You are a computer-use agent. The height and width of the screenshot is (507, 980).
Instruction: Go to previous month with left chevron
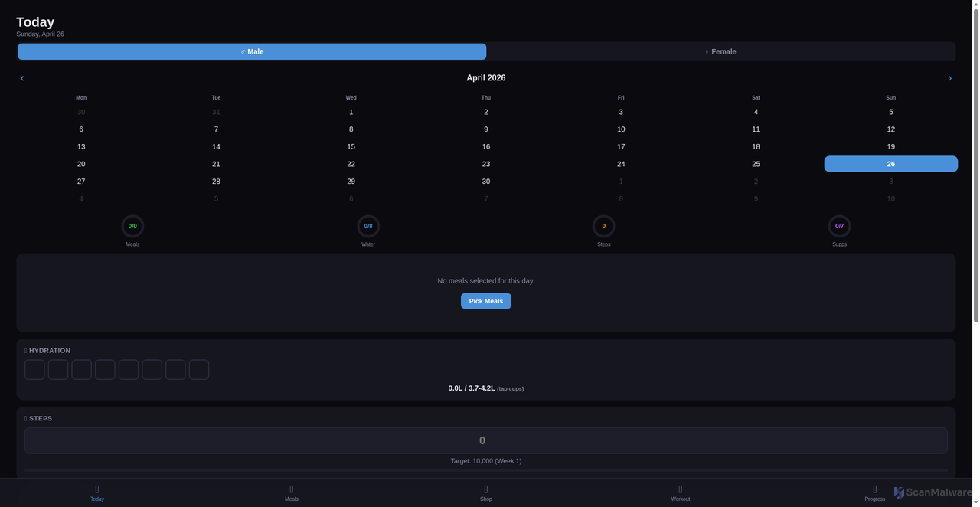point(22,78)
